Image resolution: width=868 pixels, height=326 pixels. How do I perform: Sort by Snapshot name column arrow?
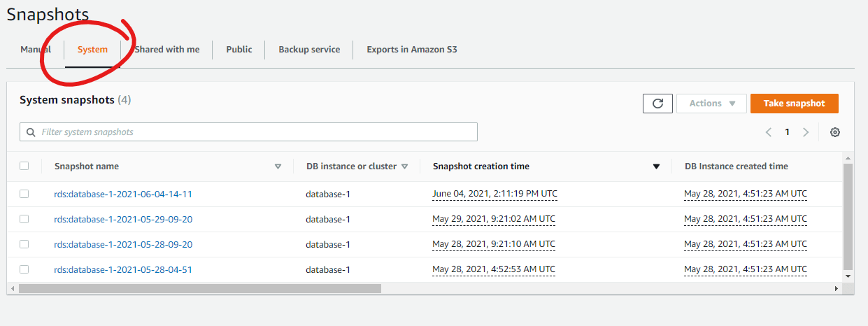(278, 166)
